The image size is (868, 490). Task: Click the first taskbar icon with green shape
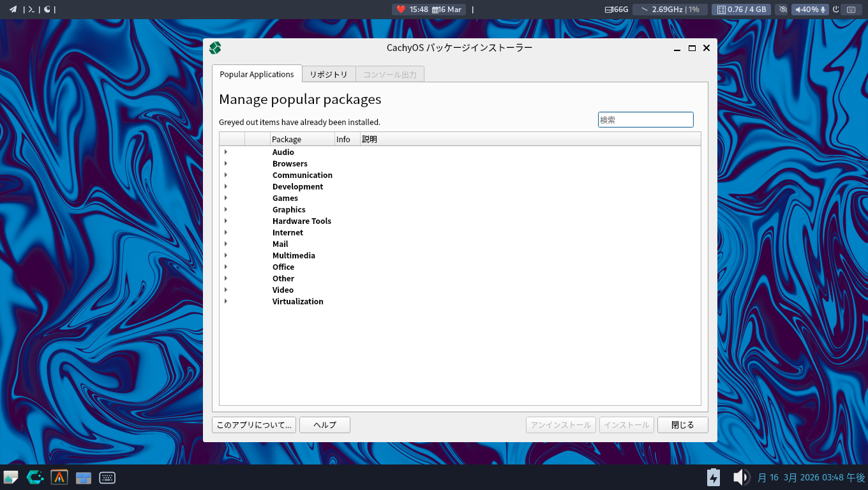tap(11, 477)
